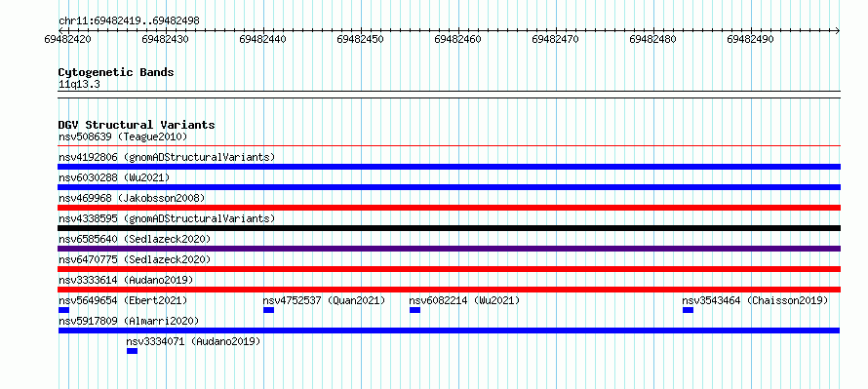Open nsv6585640 (Sedlazeck2020) label
868x389 pixels.
pos(135,239)
